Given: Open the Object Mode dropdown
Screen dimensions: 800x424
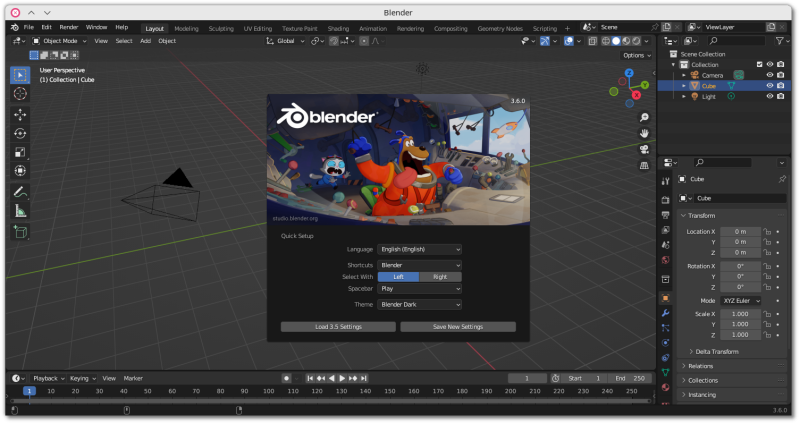Looking at the screenshot, I should coord(60,41).
